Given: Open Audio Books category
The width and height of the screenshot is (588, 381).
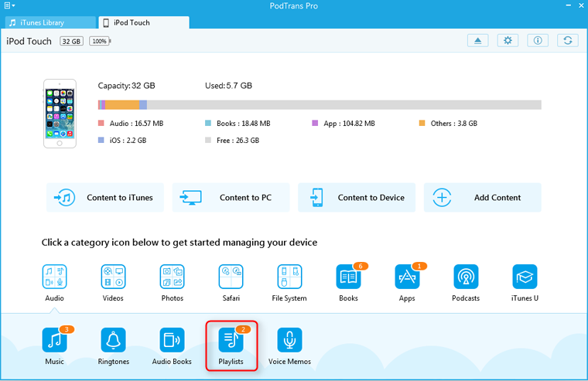Looking at the screenshot, I should (172, 341).
